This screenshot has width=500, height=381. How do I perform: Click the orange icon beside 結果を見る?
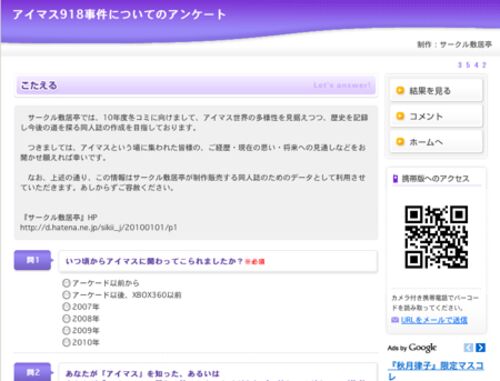coord(400,90)
